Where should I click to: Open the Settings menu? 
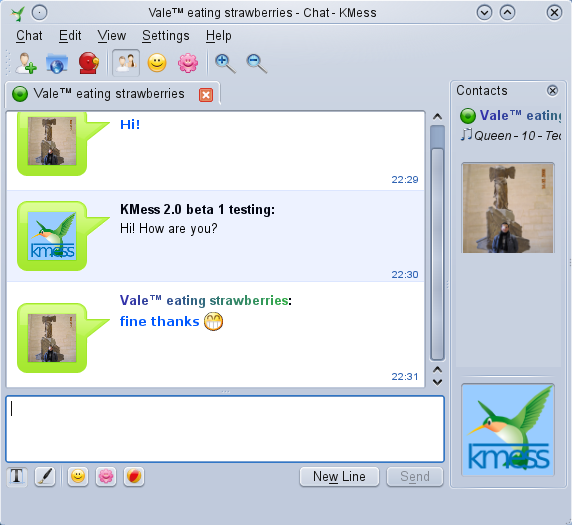coord(166,36)
